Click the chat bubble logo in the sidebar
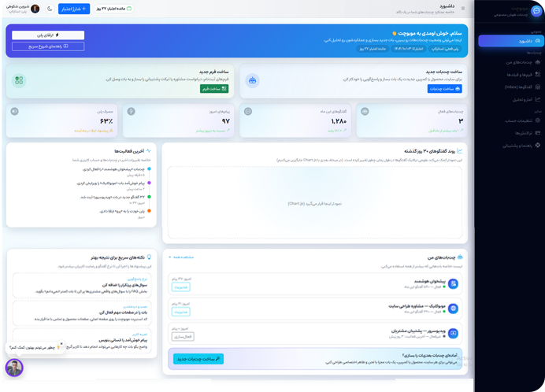This screenshot has height=392, width=545. (536, 11)
